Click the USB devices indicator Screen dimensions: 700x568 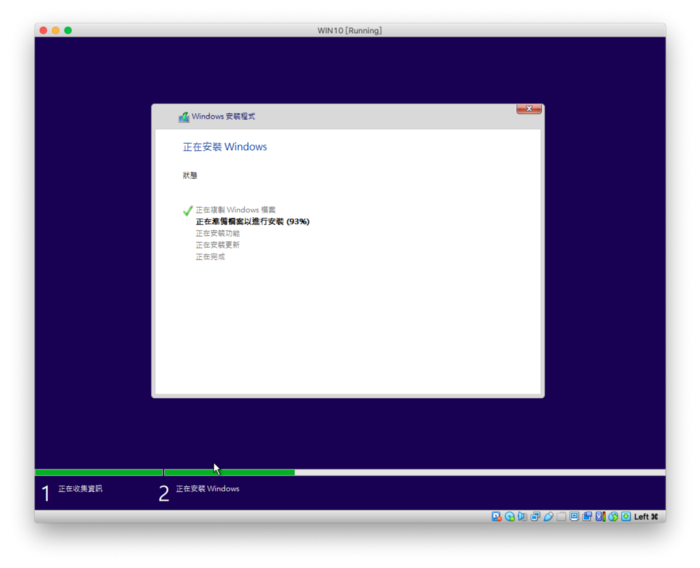(548, 516)
